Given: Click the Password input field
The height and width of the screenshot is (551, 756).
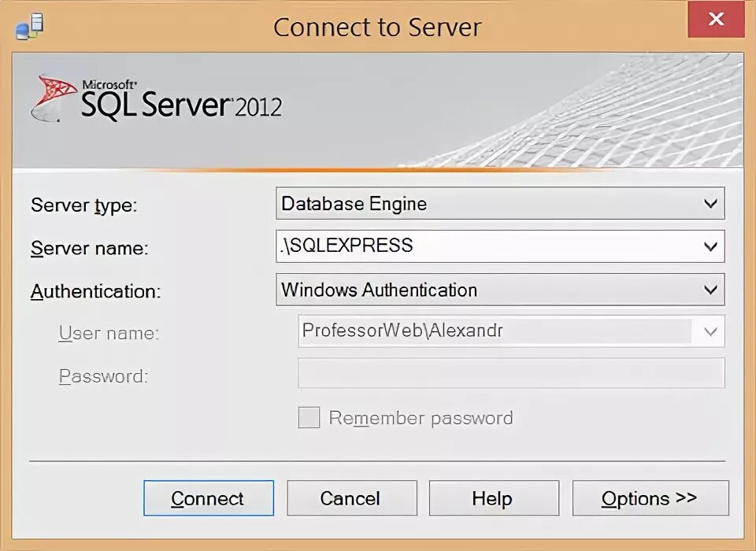Looking at the screenshot, I should coord(511,373).
